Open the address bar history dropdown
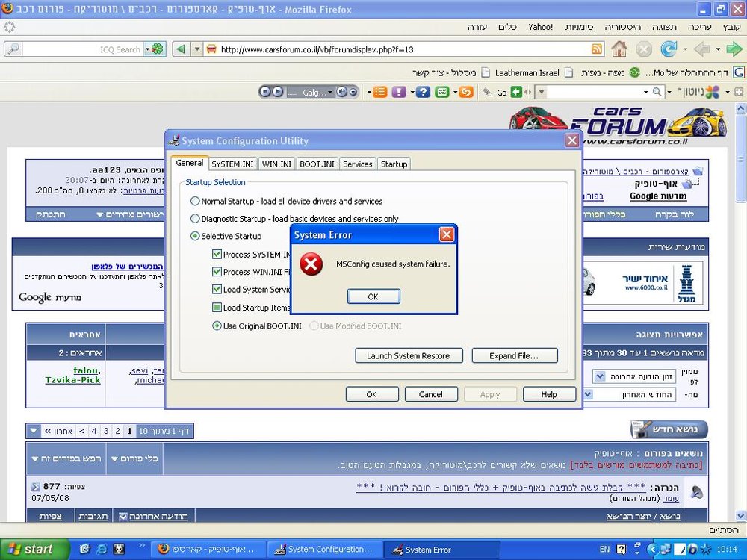Viewport: 747px width, 560px height. pos(197,49)
